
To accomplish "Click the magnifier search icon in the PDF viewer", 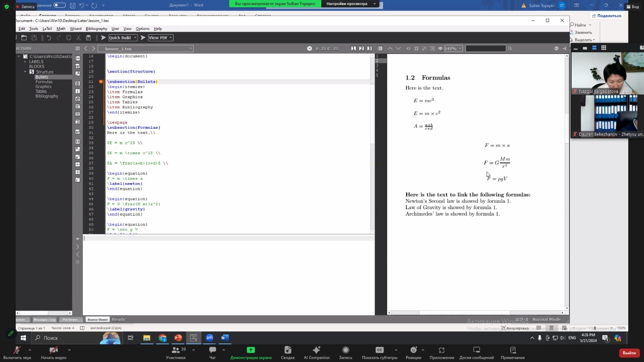I will tap(510, 49).
